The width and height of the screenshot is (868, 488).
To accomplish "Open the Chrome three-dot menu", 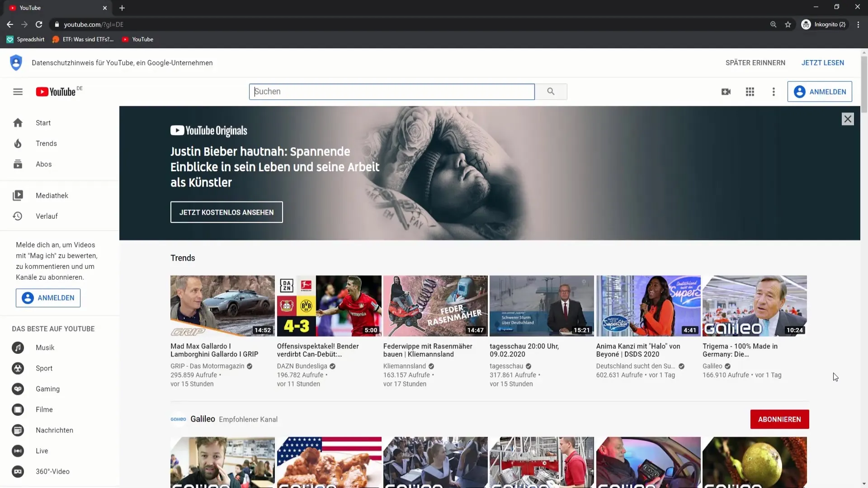I will tap(858, 24).
